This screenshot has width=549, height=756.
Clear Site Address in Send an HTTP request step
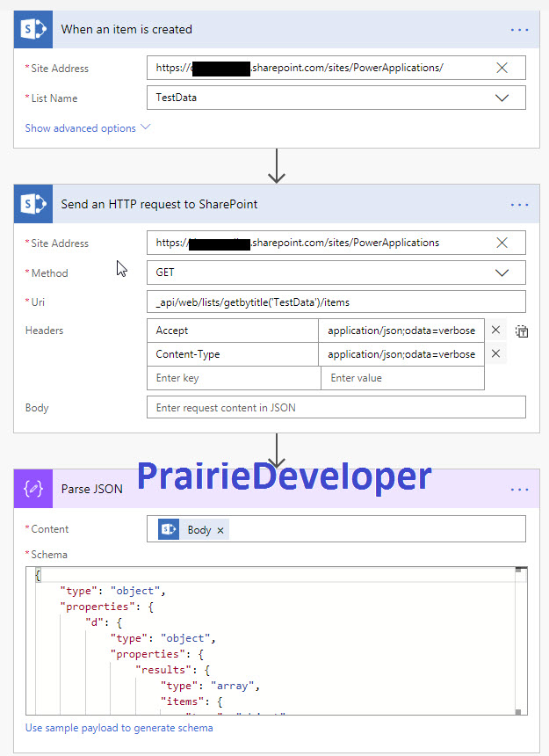[502, 243]
